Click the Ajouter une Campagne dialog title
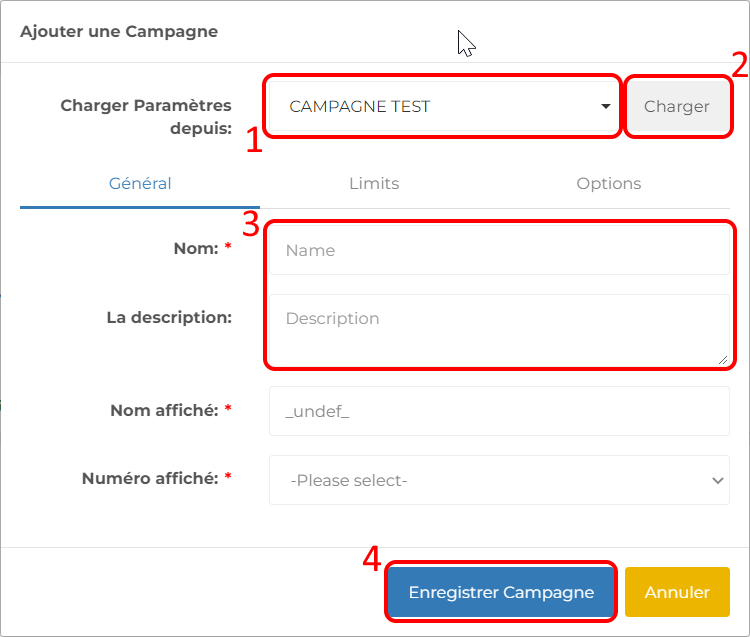This screenshot has width=750, height=637. (119, 31)
